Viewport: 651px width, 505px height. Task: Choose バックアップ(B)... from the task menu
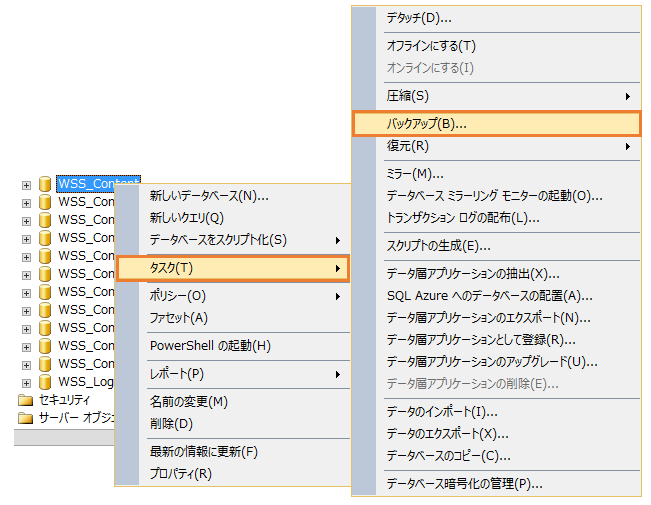coord(496,123)
